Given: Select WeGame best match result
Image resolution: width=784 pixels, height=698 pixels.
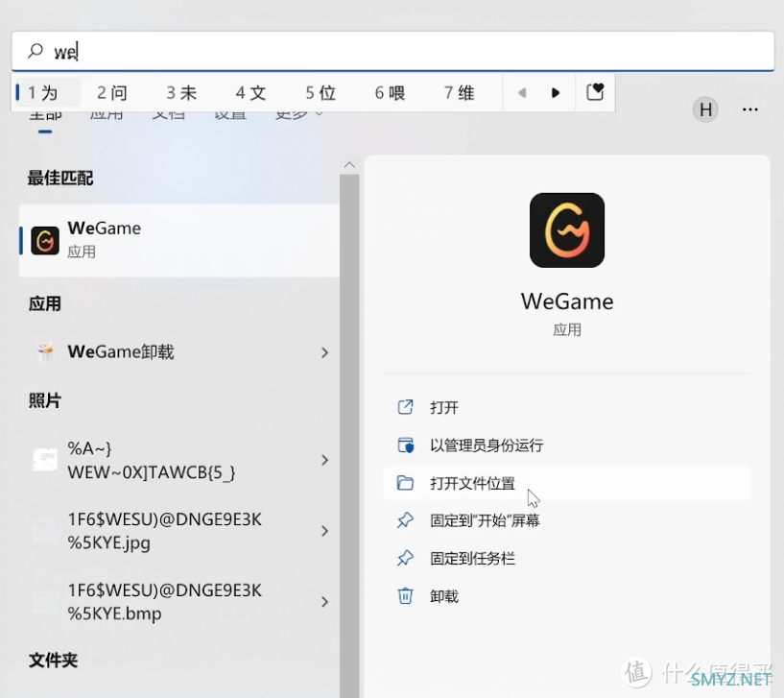Looking at the screenshot, I should 179,240.
